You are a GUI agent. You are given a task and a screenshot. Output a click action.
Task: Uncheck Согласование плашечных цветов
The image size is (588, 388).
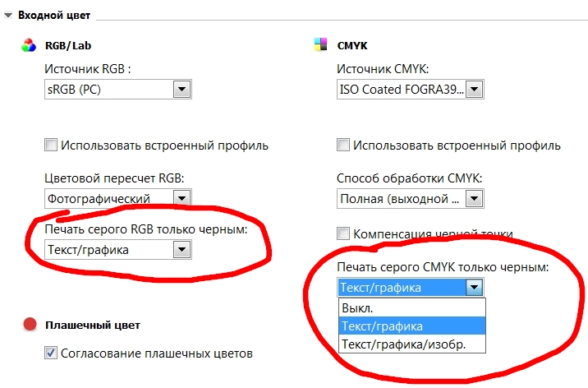click(51, 353)
